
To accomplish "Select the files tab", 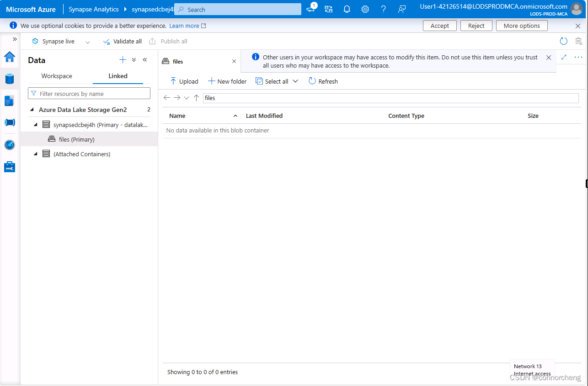I will [x=178, y=61].
